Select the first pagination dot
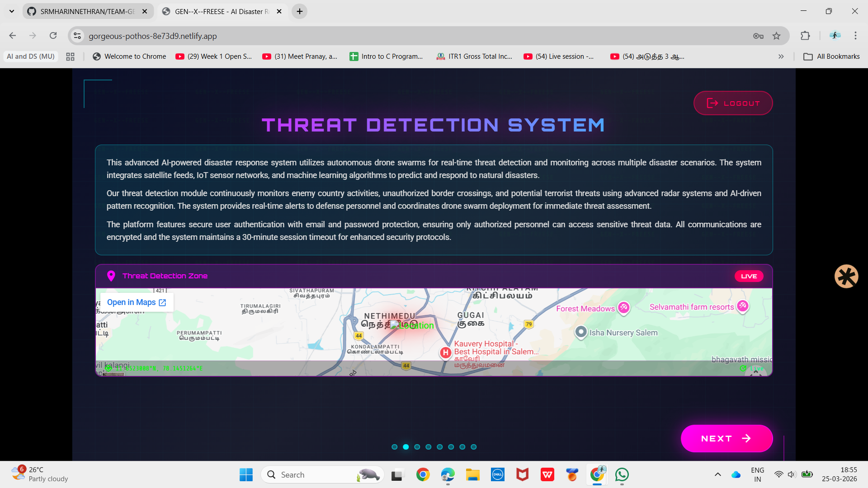Image resolution: width=868 pixels, height=488 pixels. (395, 447)
